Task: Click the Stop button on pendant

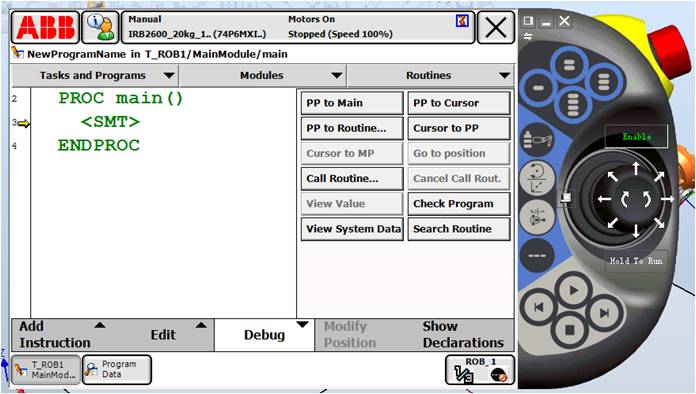Action: [570, 330]
